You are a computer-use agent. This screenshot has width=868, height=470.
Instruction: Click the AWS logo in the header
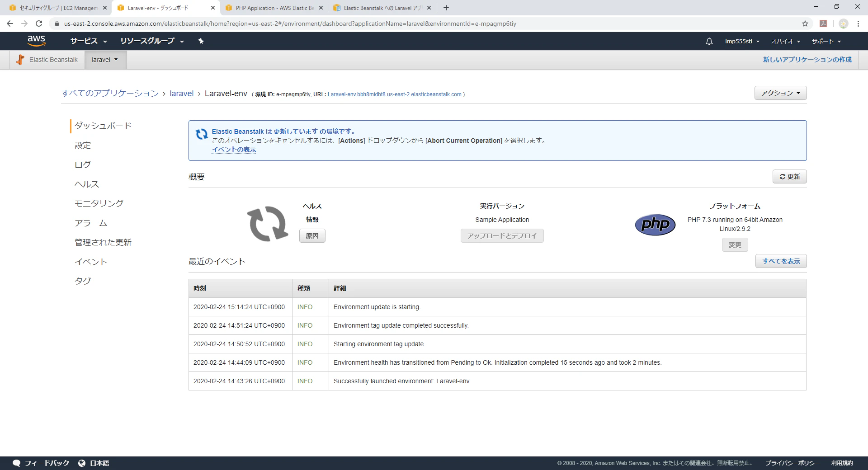pos(36,41)
